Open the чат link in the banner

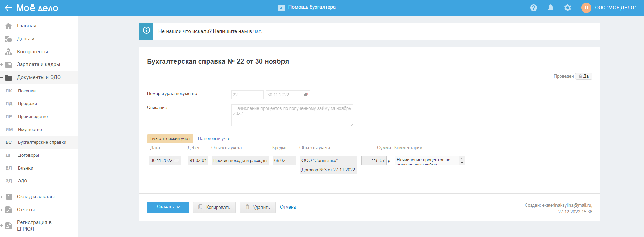(x=257, y=31)
